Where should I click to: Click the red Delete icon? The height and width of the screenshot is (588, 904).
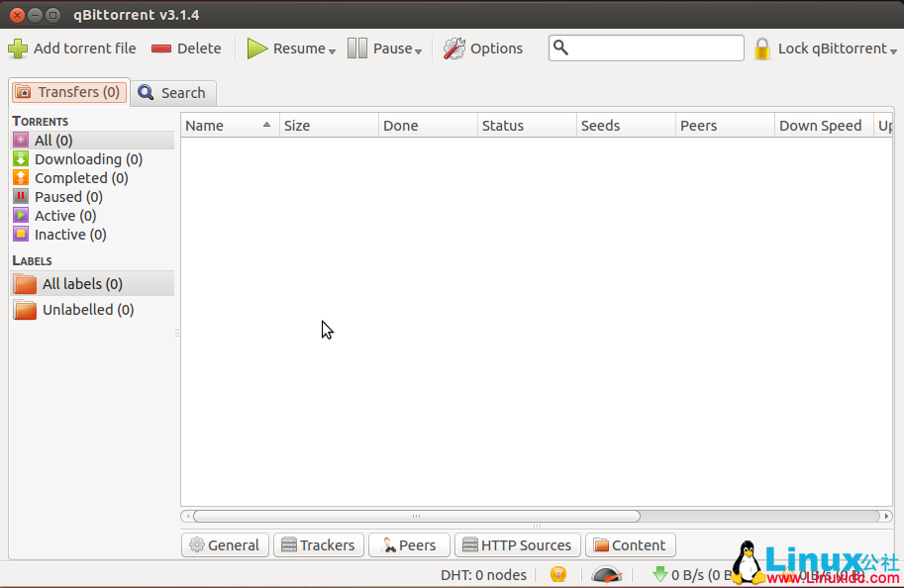[x=161, y=49]
